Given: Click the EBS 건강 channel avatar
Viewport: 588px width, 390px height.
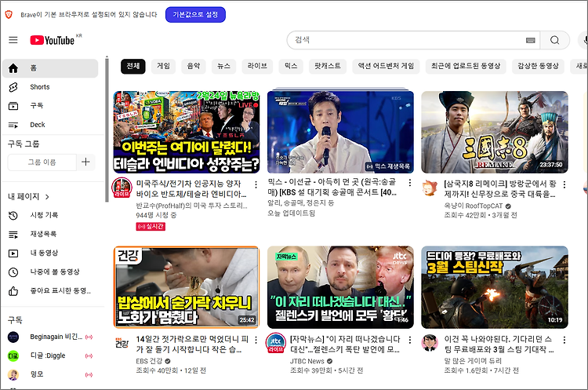Looking at the screenshot, I should pyautogui.click(x=122, y=343).
